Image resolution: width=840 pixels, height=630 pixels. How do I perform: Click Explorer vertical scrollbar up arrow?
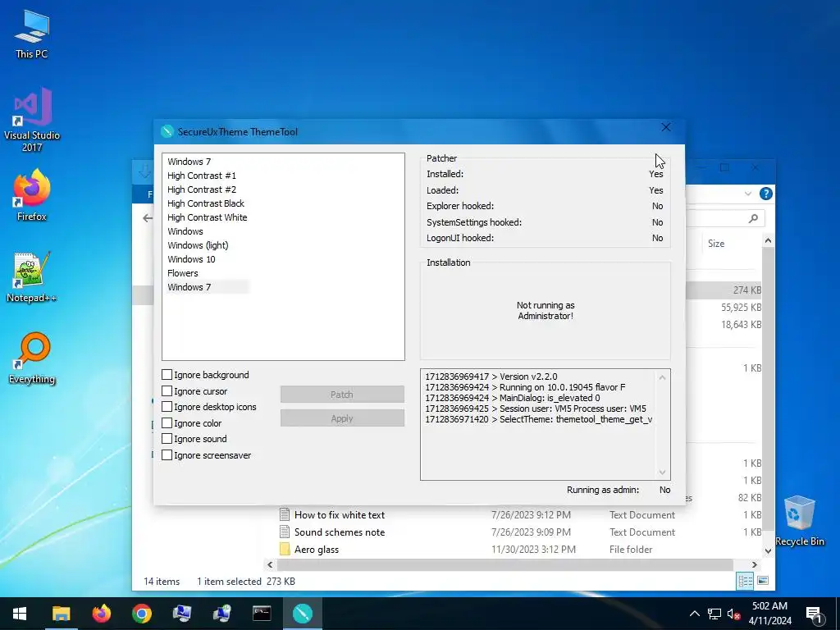coord(768,241)
